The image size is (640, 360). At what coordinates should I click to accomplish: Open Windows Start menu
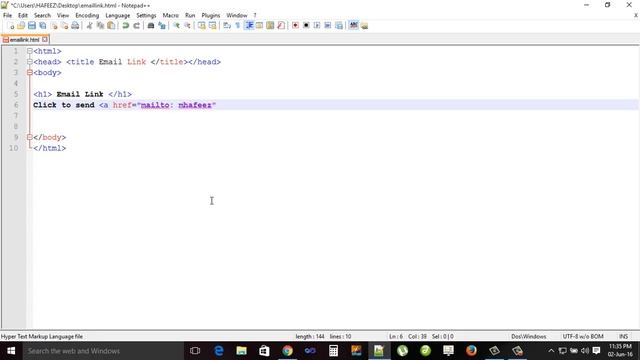click(x=11, y=351)
